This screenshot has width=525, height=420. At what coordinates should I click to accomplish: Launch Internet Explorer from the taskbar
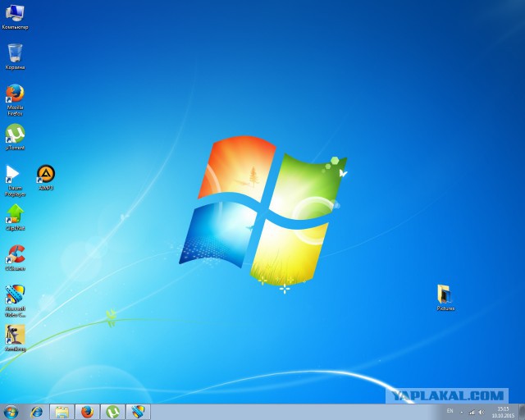coord(36,412)
